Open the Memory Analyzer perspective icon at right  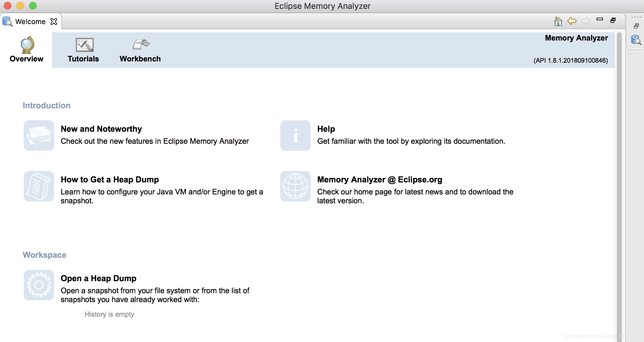point(636,40)
